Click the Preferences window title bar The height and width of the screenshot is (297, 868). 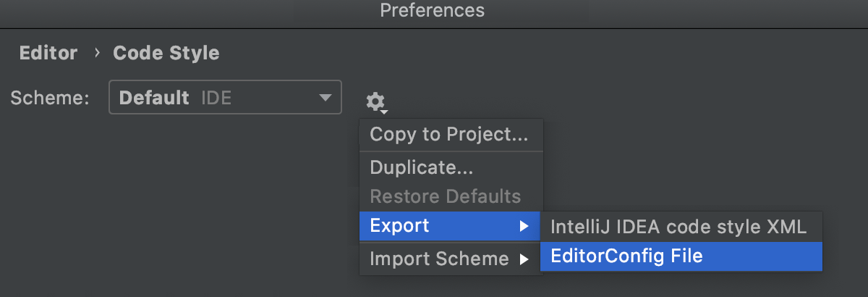[x=433, y=11]
